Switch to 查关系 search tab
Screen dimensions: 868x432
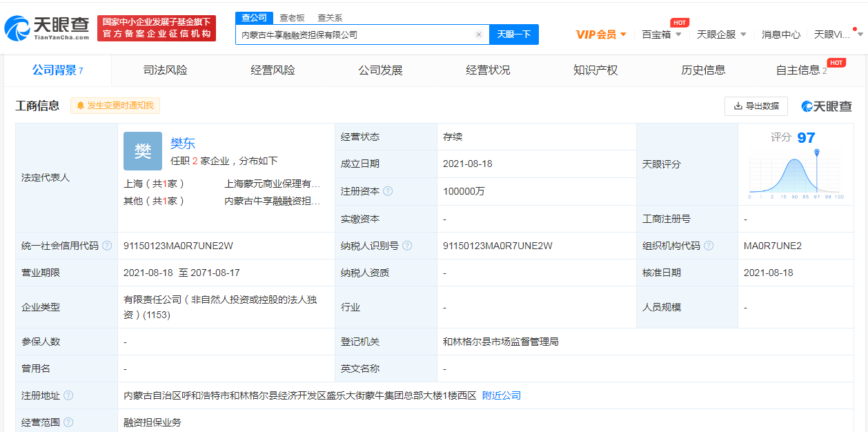pyautogui.click(x=330, y=18)
